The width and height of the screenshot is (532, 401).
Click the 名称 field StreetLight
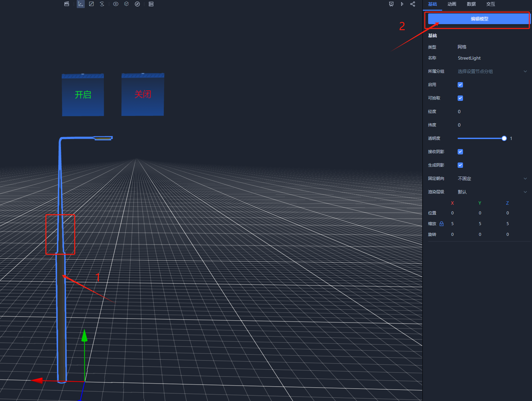[x=469, y=58]
